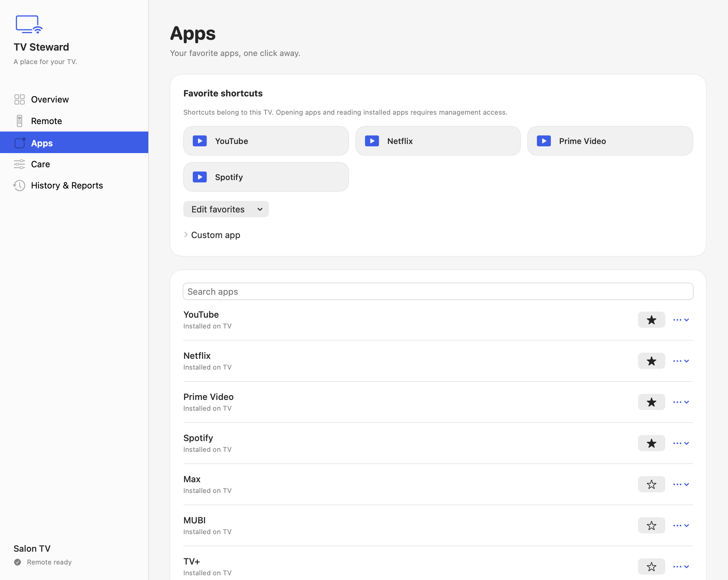Click the YouTube shortcut play icon
Screen dimensions: 728x580
(x=200, y=141)
